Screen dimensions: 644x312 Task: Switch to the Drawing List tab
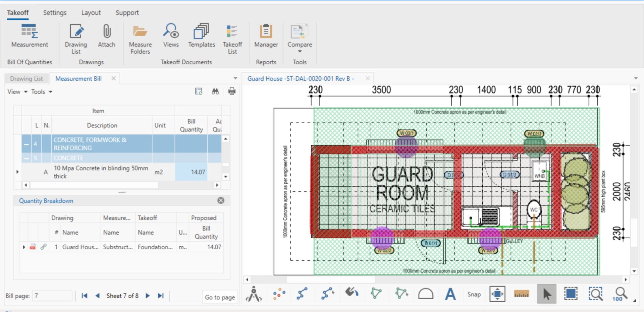tap(26, 78)
